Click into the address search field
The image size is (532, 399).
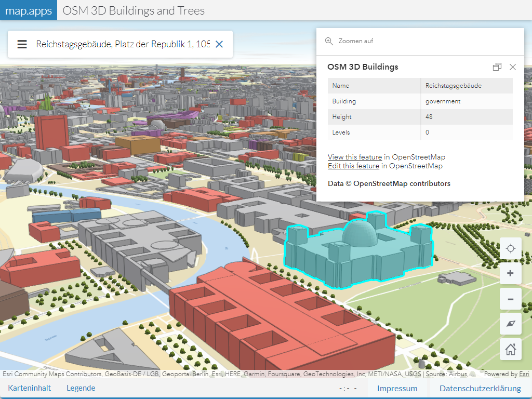(x=123, y=44)
